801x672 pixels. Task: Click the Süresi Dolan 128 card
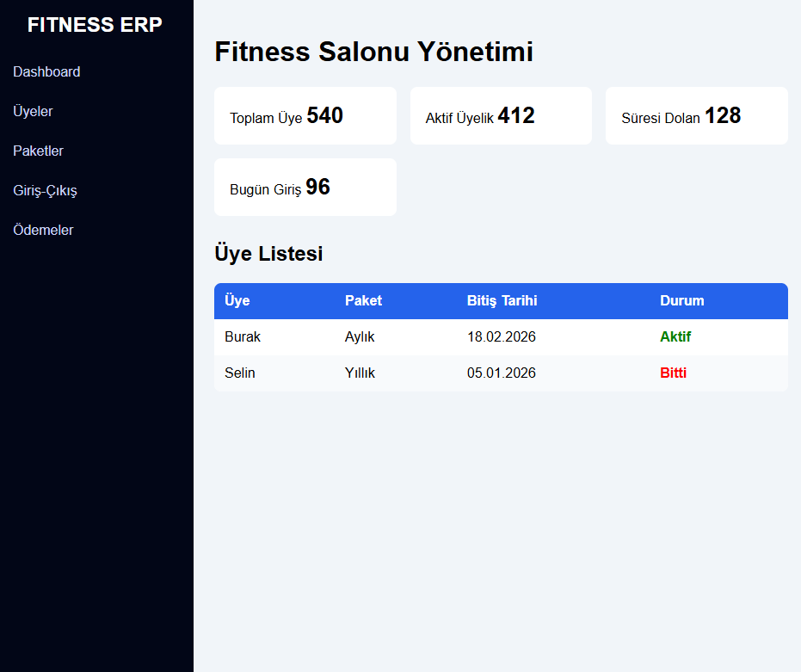point(696,116)
